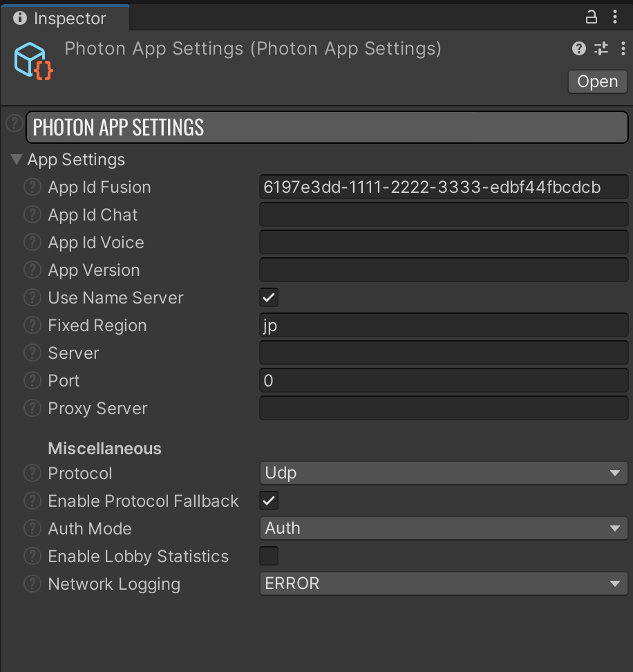Lock the Inspector with the padlock icon
This screenshot has width=633, height=672.
[x=591, y=17]
